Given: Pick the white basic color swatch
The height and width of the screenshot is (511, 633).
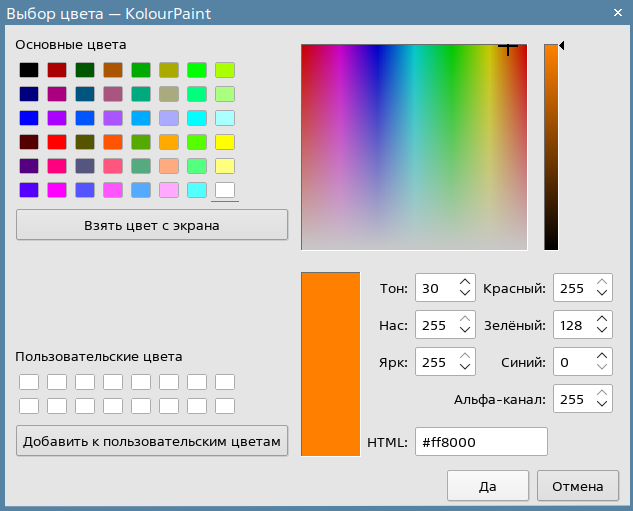Looking at the screenshot, I should (225, 189).
